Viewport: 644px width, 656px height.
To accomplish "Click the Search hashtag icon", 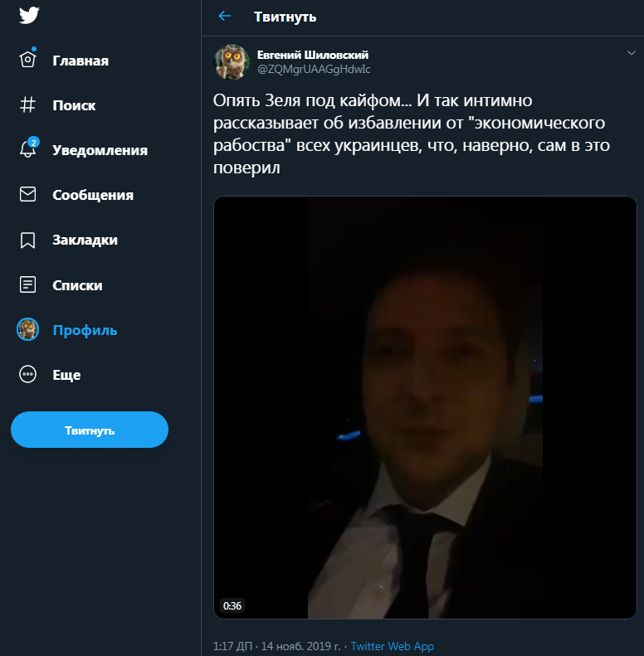I will pos(28,105).
